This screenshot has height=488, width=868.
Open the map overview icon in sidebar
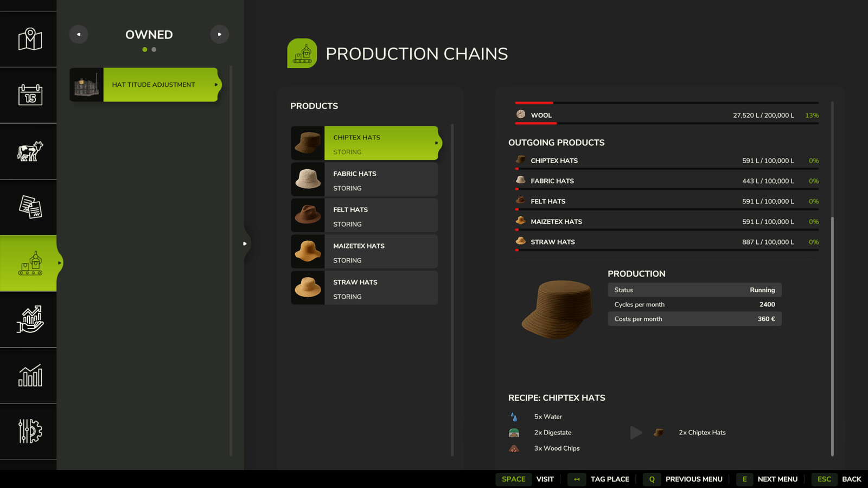click(30, 40)
